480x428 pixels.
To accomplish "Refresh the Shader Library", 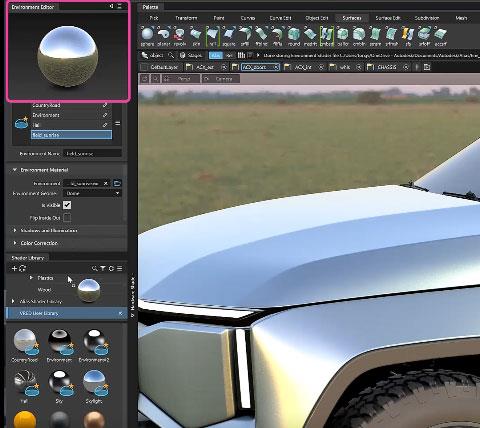I will click(x=22, y=268).
